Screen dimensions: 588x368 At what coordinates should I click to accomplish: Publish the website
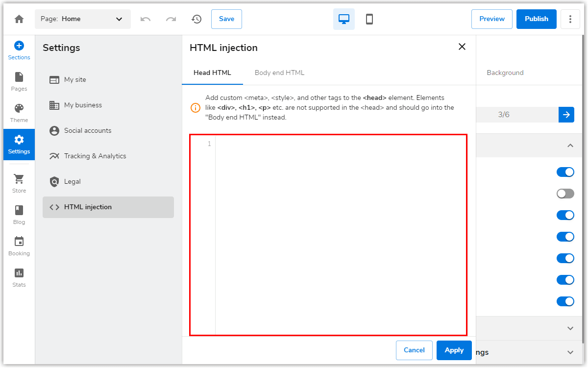pyautogui.click(x=537, y=19)
